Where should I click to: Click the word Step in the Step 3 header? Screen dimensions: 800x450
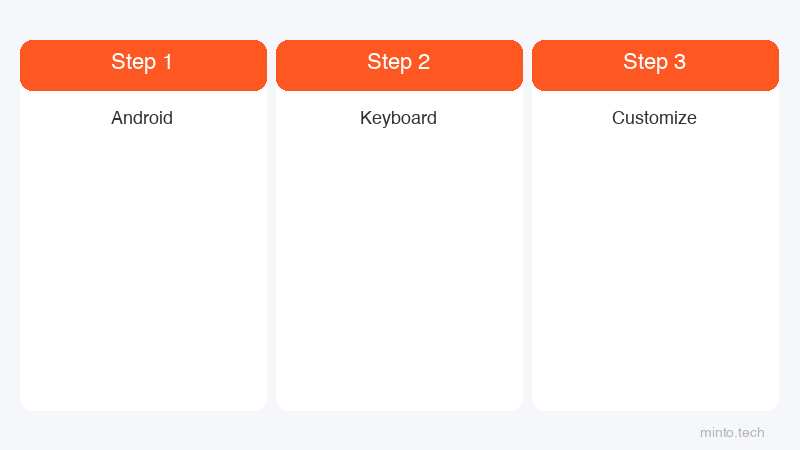[645, 62]
